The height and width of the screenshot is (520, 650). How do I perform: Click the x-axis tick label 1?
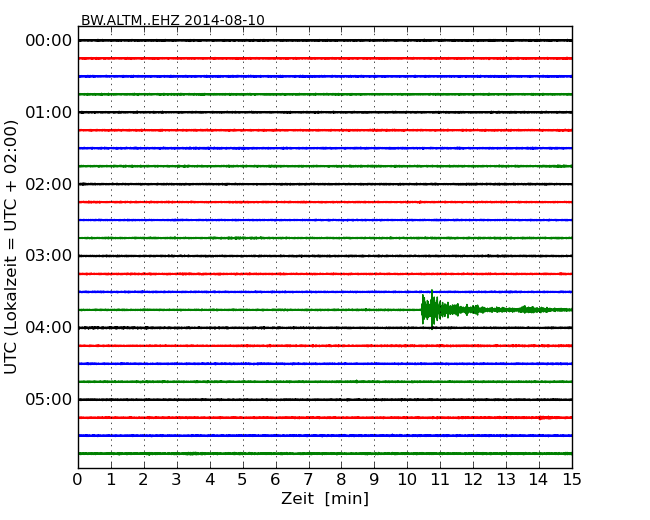click(111, 479)
